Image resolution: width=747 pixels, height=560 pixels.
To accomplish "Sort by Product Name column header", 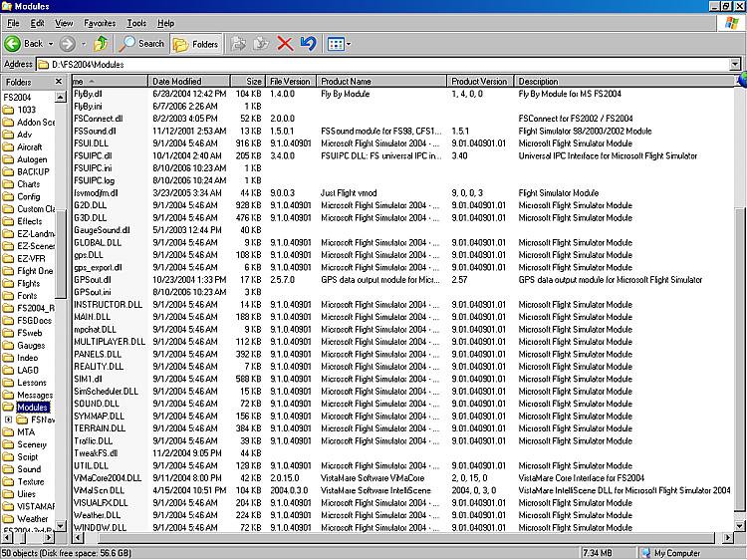I will click(x=381, y=81).
